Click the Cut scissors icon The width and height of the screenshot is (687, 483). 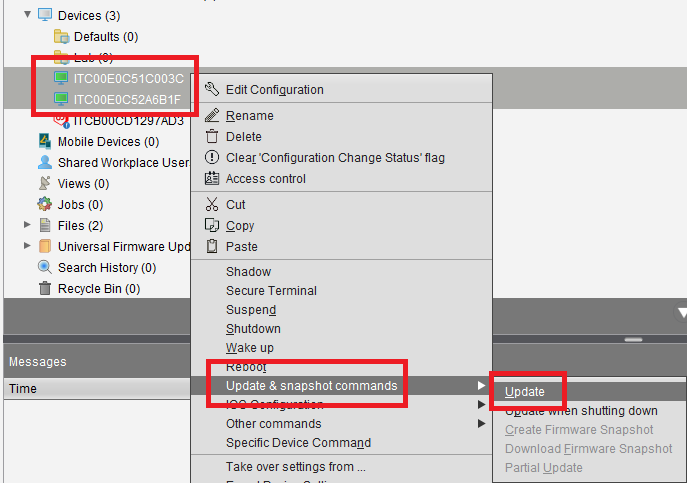(x=211, y=205)
